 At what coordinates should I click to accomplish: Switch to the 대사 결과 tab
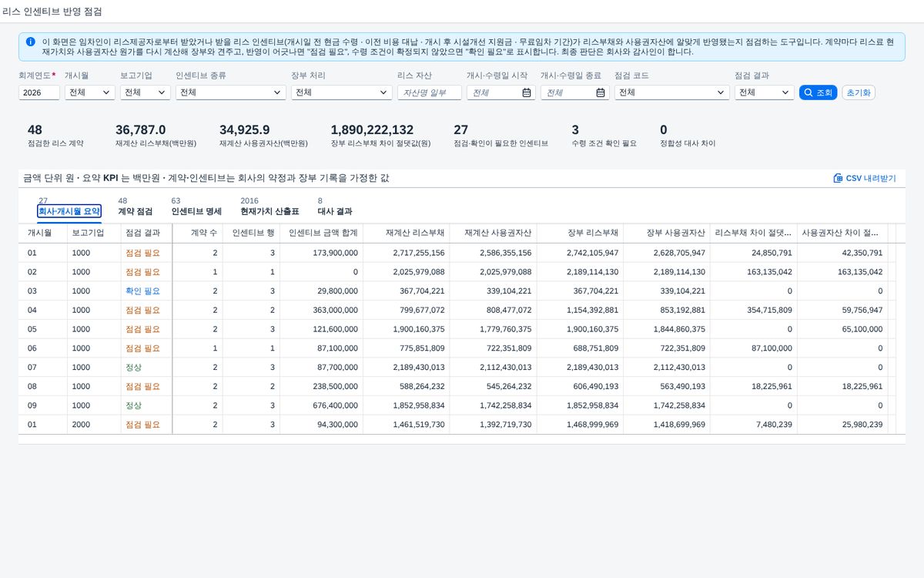335,211
